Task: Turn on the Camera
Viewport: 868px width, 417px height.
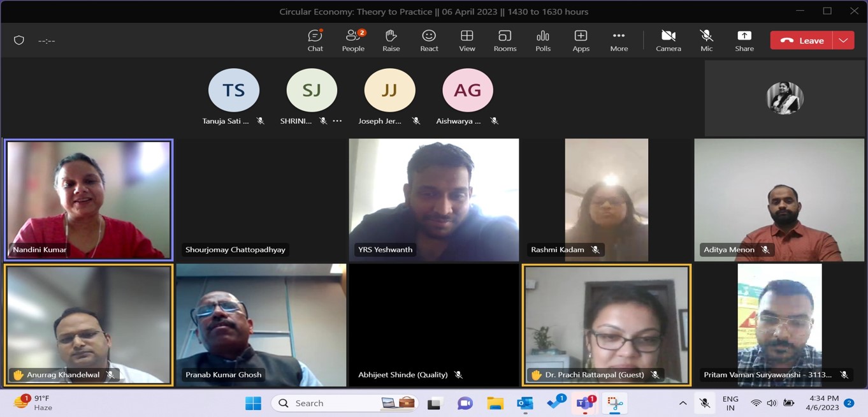Action: [669, 40]
